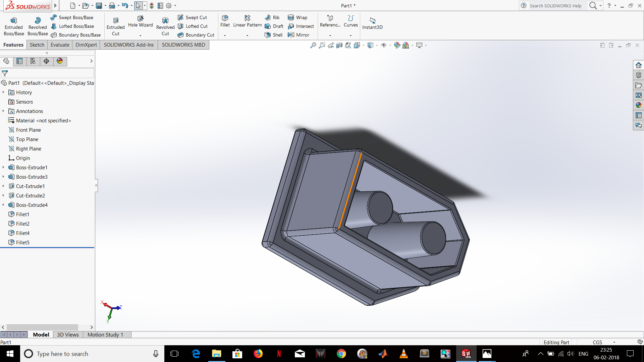Select the Intersect tool

tap(301, 26)
